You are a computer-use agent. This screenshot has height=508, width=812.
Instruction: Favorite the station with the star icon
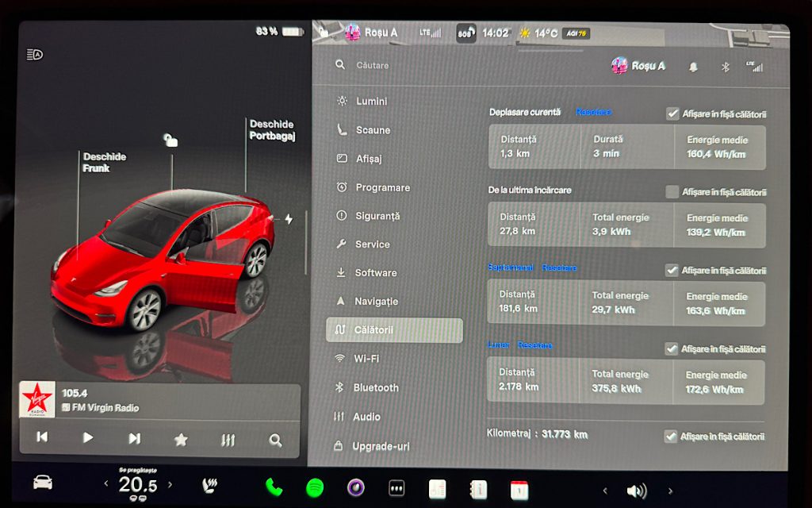181,439
